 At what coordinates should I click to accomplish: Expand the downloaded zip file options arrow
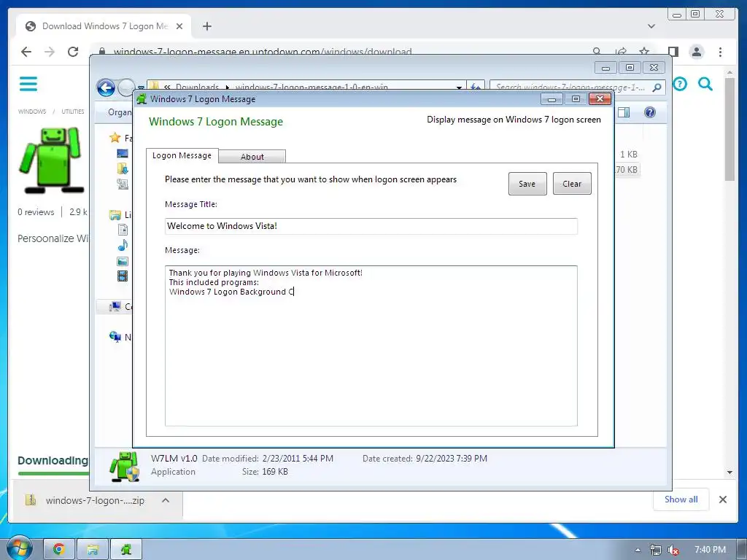(166, 500)
